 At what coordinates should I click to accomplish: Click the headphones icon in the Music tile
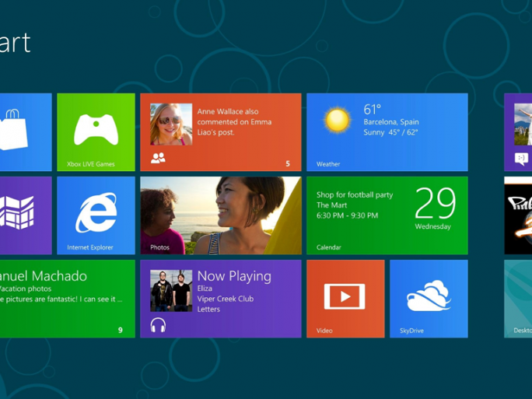click(x=158, y=325)
